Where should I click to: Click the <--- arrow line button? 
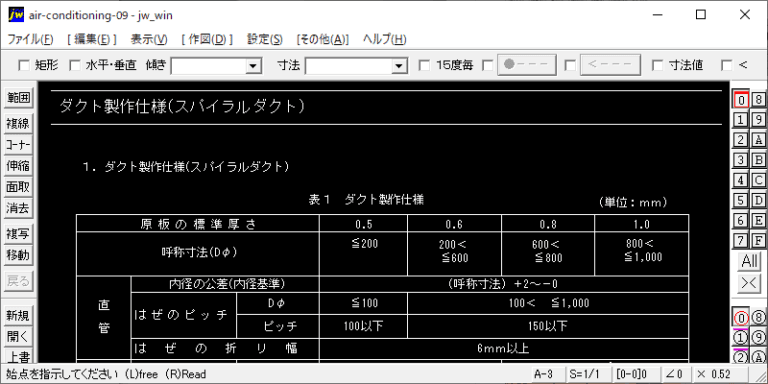click(x=611, y=65)
